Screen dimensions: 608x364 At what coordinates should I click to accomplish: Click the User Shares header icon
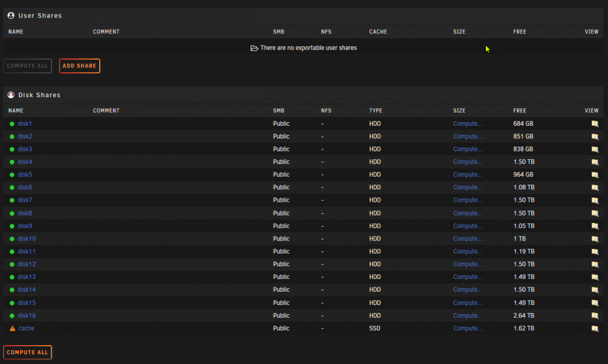[11, 16]
